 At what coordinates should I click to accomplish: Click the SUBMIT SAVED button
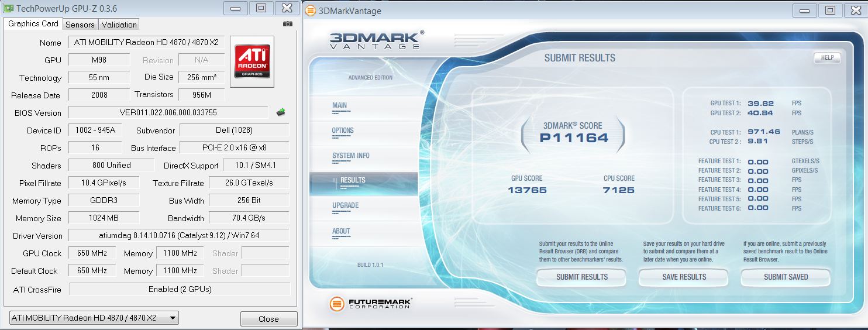point(786,277)
